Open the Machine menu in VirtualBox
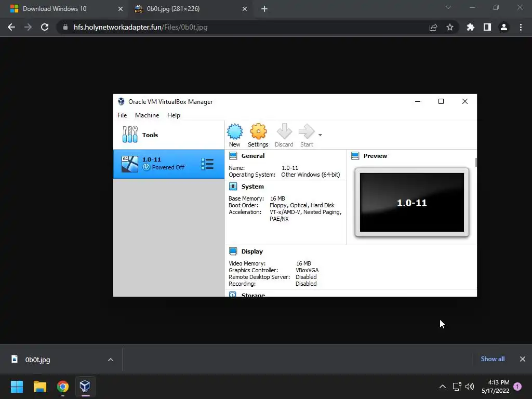Viewport: 532px width, 399px height. [147, 115]
